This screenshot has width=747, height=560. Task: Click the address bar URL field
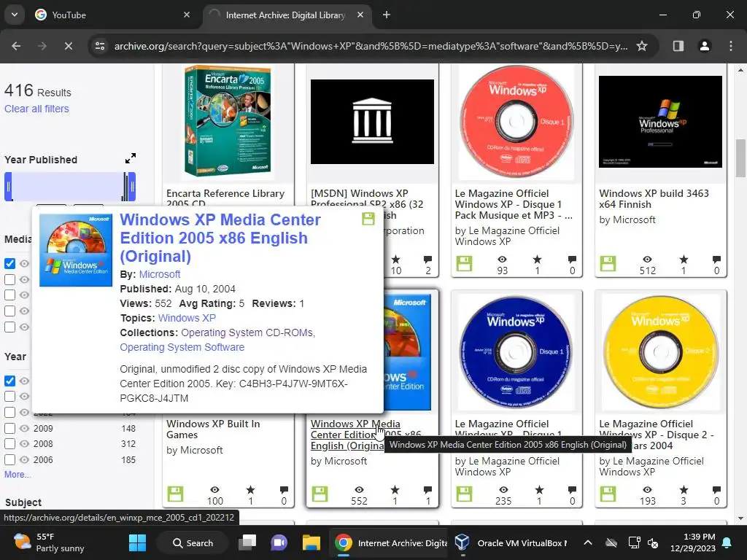click(x=371, y=46)
